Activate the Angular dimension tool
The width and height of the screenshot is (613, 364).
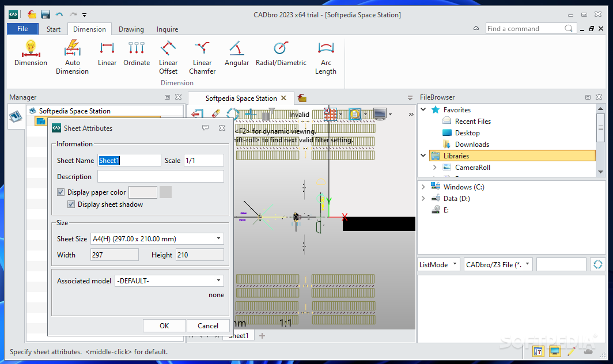(x=237, y=53)
